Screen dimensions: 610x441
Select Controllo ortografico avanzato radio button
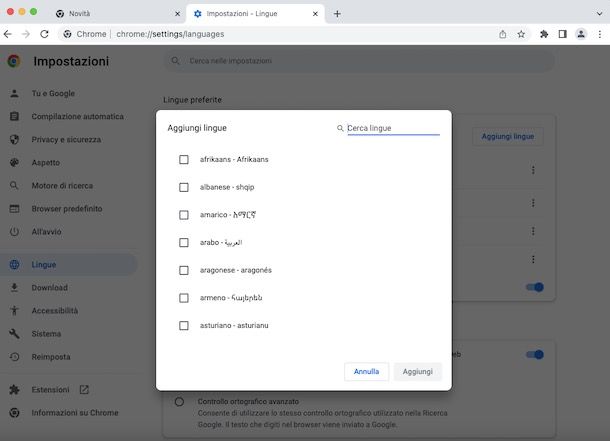pyautogui.click(x=179, y=401)
